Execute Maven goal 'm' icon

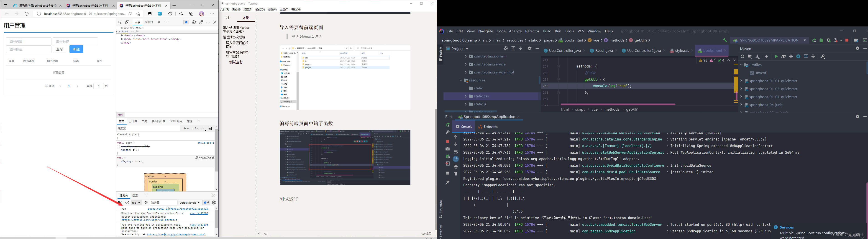tap(784, 56)
